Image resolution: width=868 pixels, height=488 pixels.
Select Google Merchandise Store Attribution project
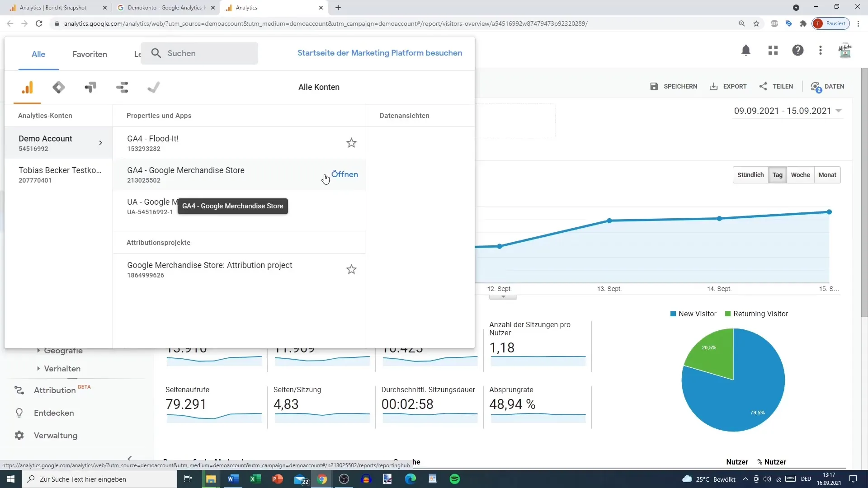239,269
